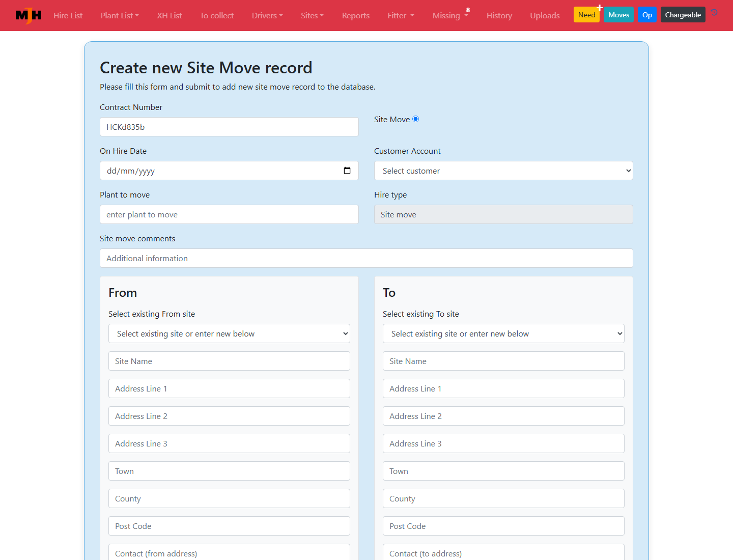
Task: Click the To Post Code field
Action: (503, 526)
